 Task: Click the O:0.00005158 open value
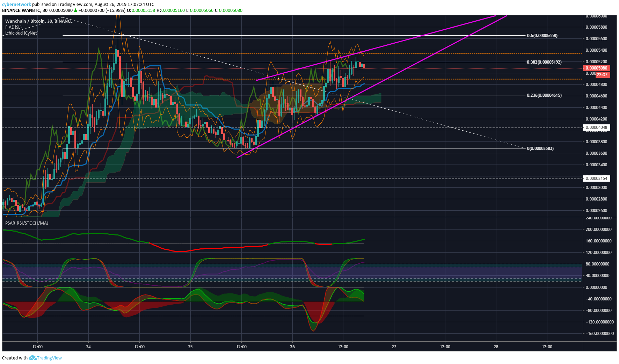(x=141, y=10)
